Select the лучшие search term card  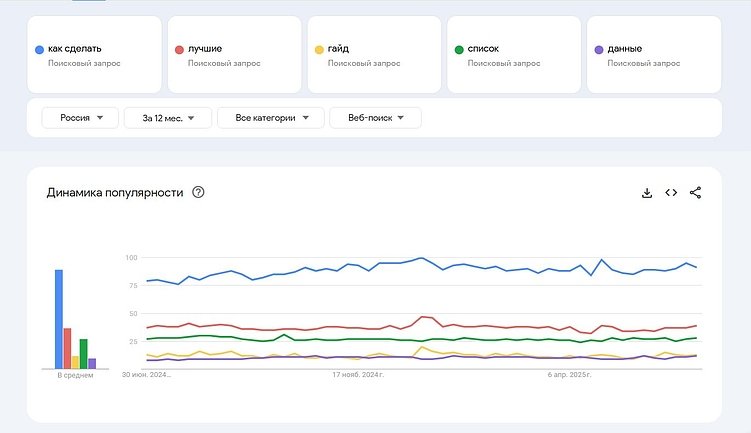pos(233,55)
